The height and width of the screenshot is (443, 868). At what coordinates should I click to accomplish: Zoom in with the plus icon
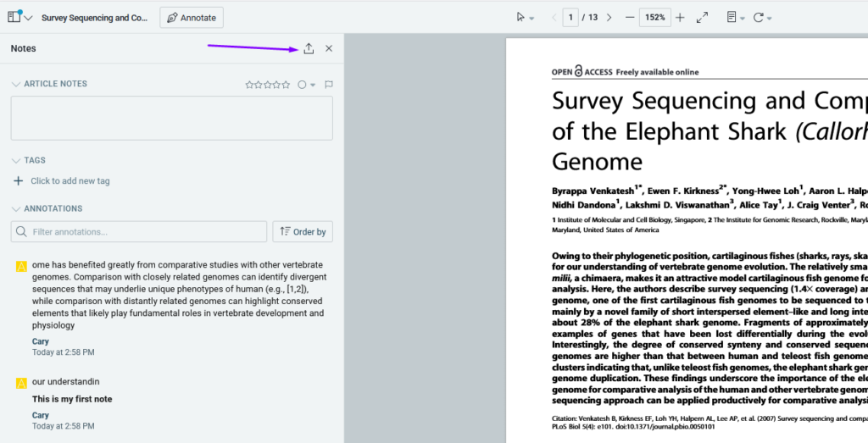680,18
